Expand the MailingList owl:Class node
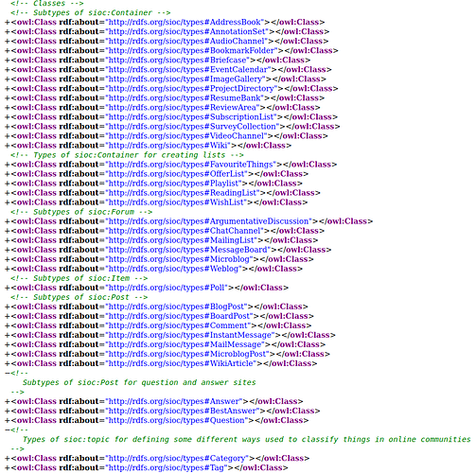 pyautogui.click(x=8, y=240)
